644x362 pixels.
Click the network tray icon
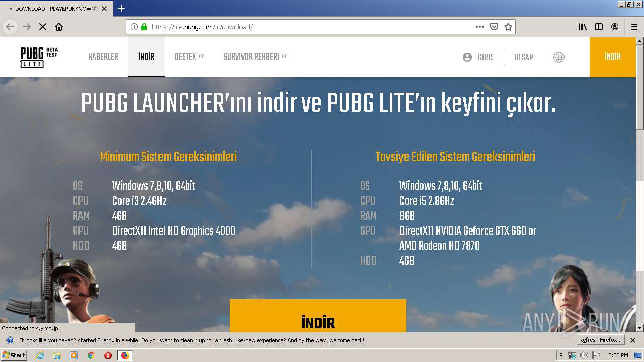coord(572,355)
